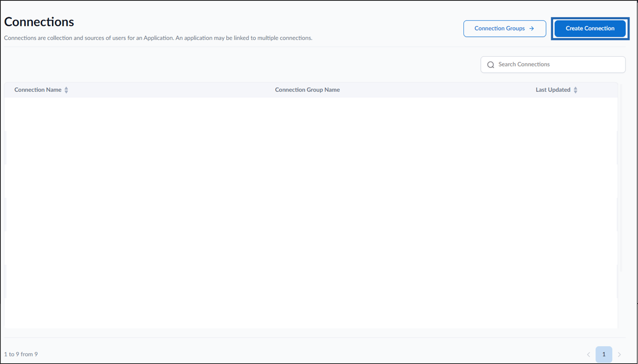The height and width of the screenshot is (364, 638).
Task: Click the Connection Group Name column header
Action: 307,90
